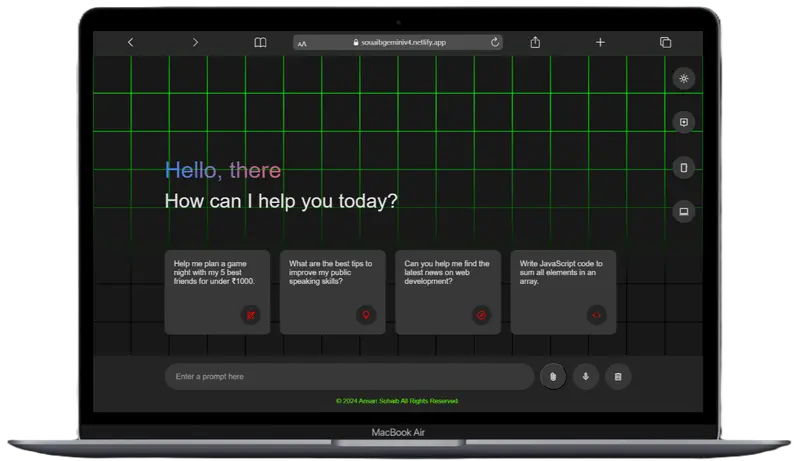Viewport: 800px width, 461px height.
Task: Click the file attachment button beside prompt
Action: (553, 377)
